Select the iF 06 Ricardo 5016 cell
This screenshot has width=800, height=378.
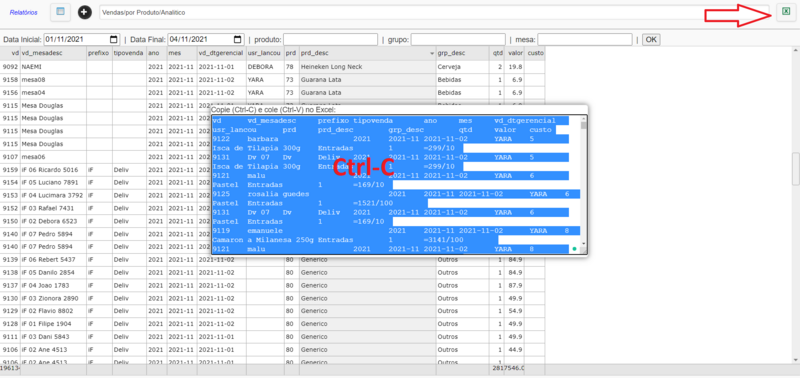pyautogui.click(x=53, y=170)
